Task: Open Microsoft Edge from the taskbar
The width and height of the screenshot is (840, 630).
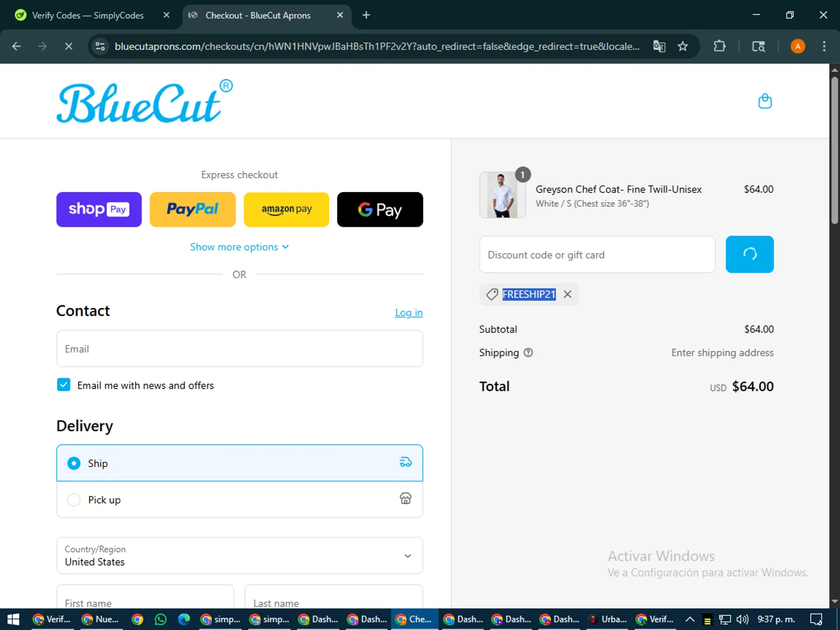Action: [x=184, y=619]
